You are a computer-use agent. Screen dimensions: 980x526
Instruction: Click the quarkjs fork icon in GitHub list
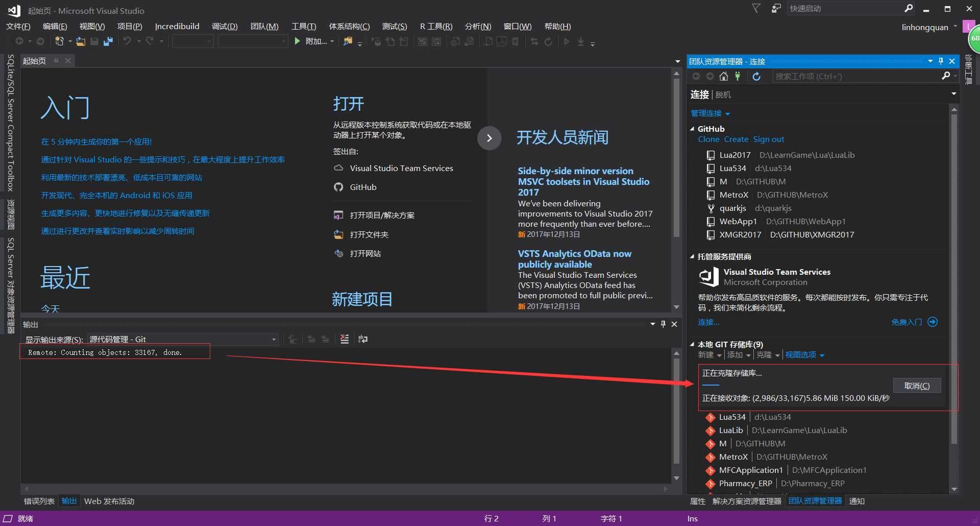[710, 208]
